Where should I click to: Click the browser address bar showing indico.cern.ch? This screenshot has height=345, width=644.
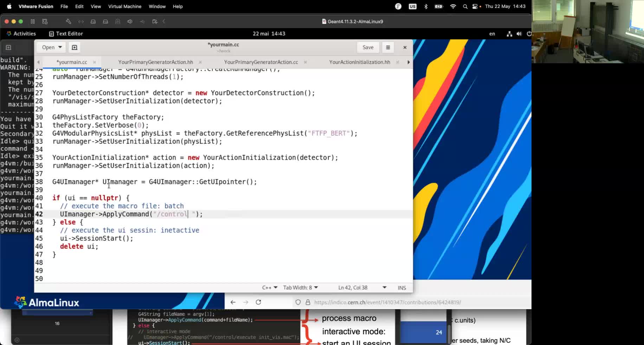[x=387, y=302]
